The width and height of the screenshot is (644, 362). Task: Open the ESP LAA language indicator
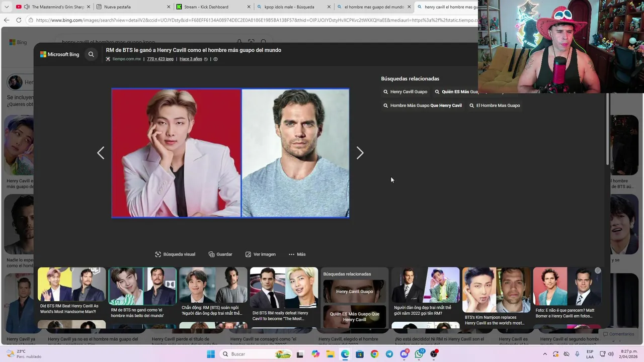[590, 354]
